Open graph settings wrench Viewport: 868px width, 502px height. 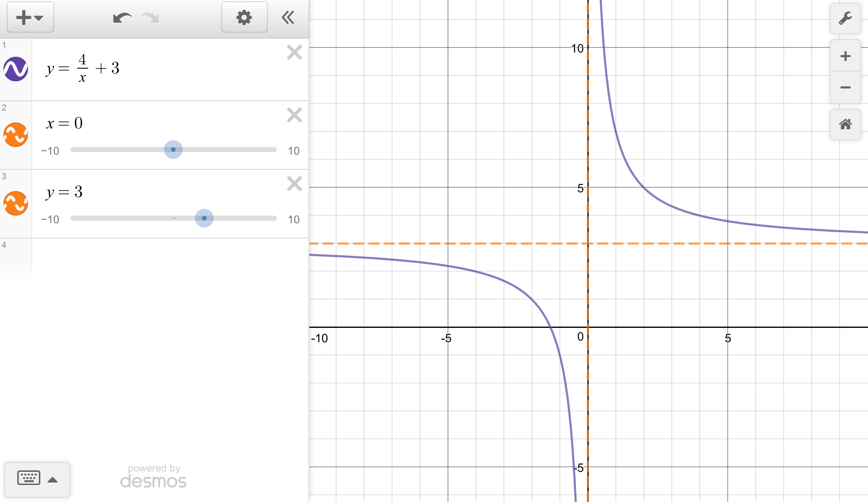(x=845, y=19)
